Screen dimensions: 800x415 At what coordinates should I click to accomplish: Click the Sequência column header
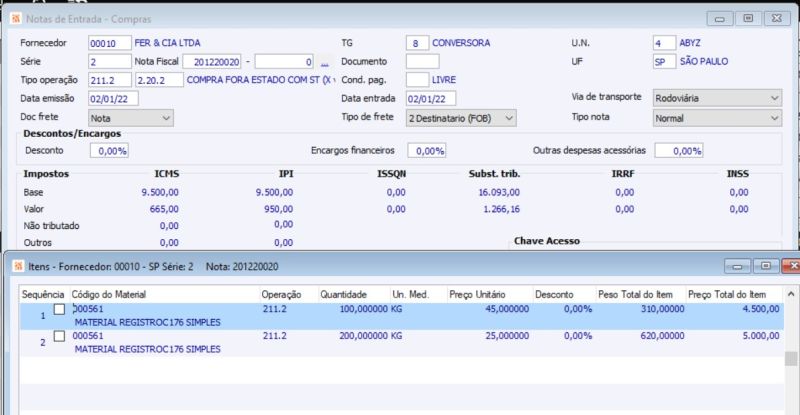tap(43, 295)
